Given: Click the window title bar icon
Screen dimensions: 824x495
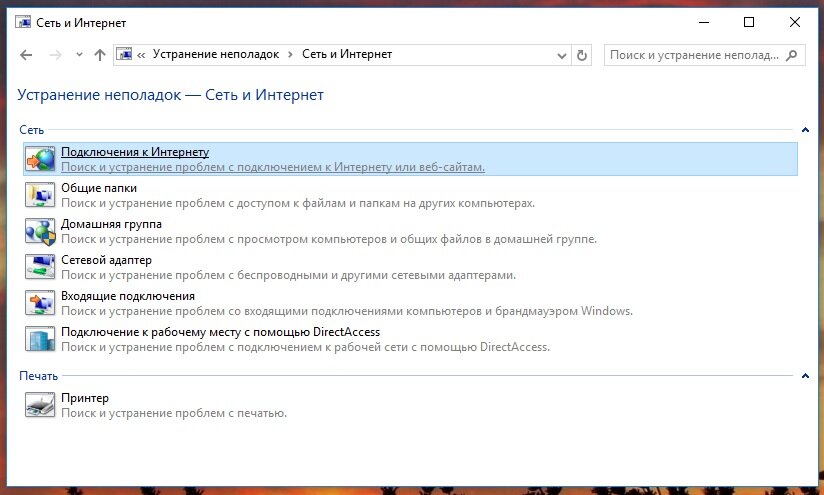Looking at the screenshot, I should [23, 22].
